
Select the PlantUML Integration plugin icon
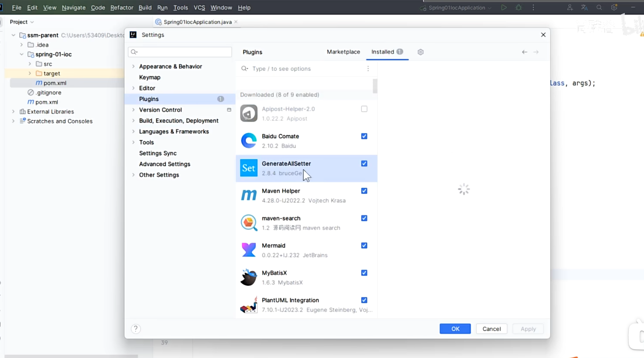[249, 305]
